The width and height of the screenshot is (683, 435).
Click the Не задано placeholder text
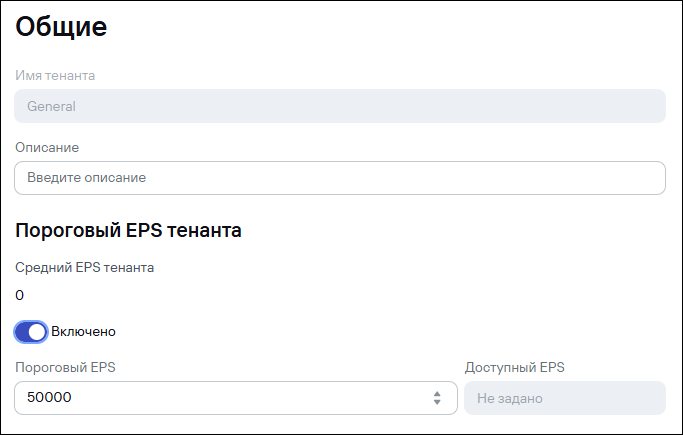[510, 398]
